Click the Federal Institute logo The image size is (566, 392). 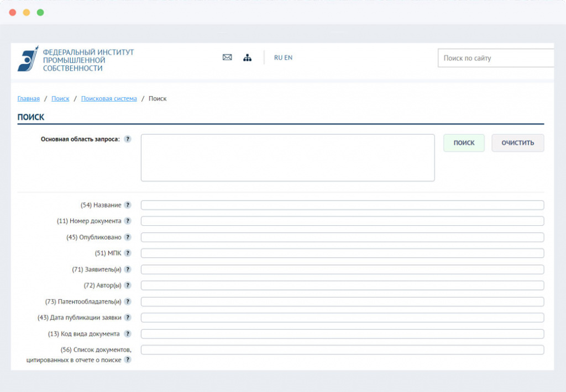(76, 60)
